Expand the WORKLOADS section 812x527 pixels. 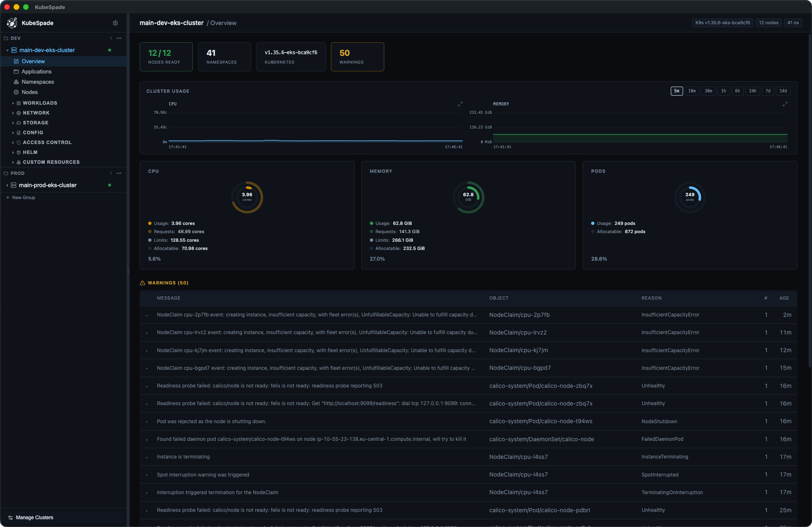click(x=13, y=103)
